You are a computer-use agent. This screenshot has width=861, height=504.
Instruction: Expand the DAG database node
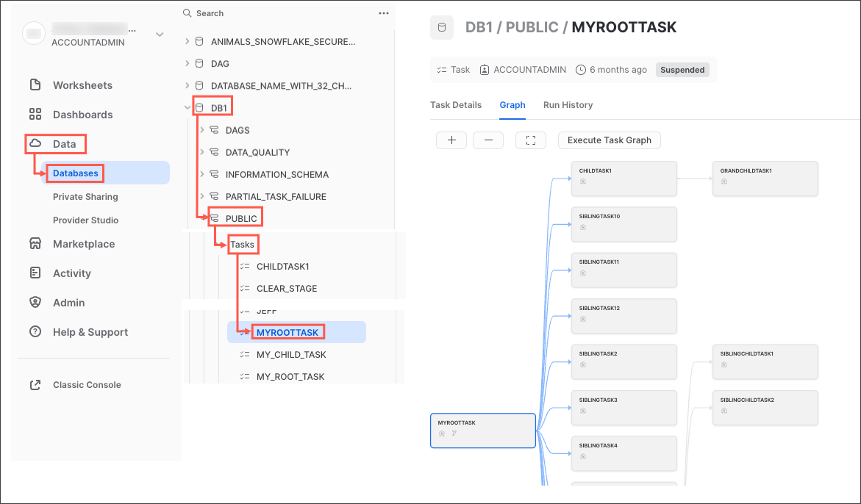coord(187,64)
